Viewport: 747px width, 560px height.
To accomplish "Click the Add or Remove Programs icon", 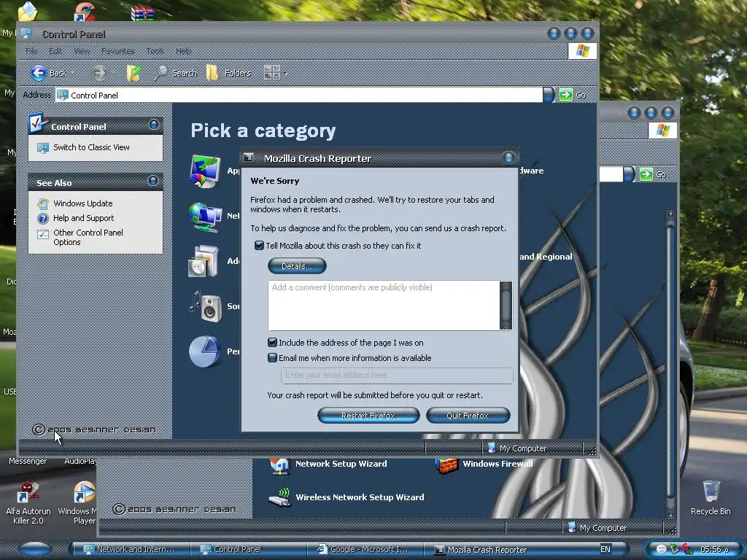I will tap(204, 261).
